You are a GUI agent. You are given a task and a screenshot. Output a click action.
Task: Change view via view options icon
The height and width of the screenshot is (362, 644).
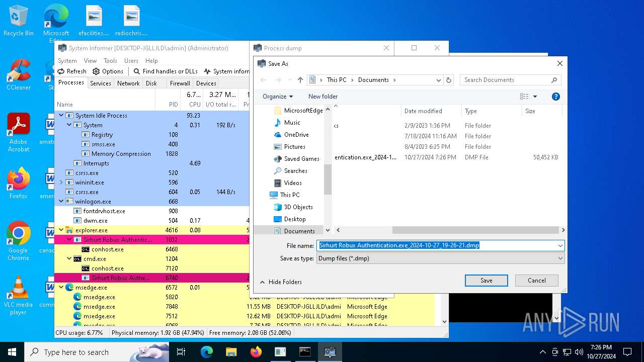(524, 97)
